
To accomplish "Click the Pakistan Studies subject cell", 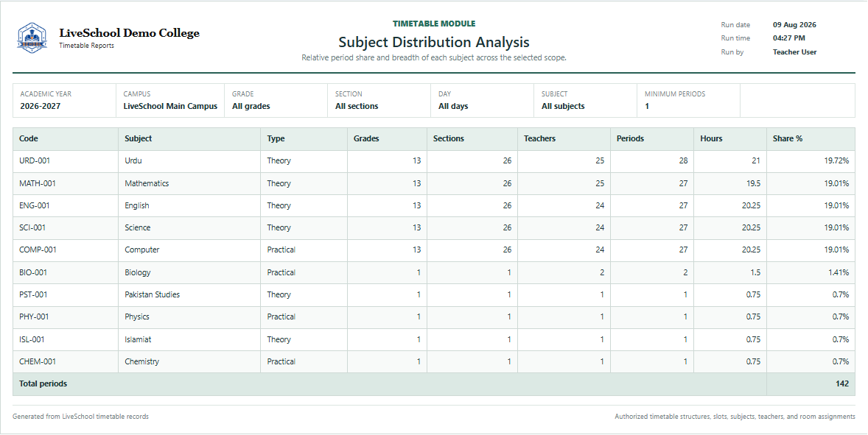I will (x=189, y=294).
